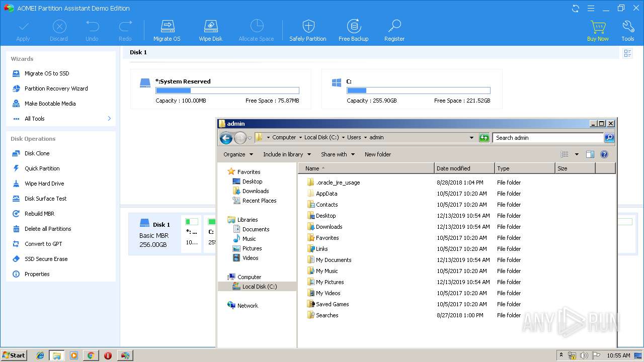
Task: Click the Register key icon
Action: click(x=394, y=31)
